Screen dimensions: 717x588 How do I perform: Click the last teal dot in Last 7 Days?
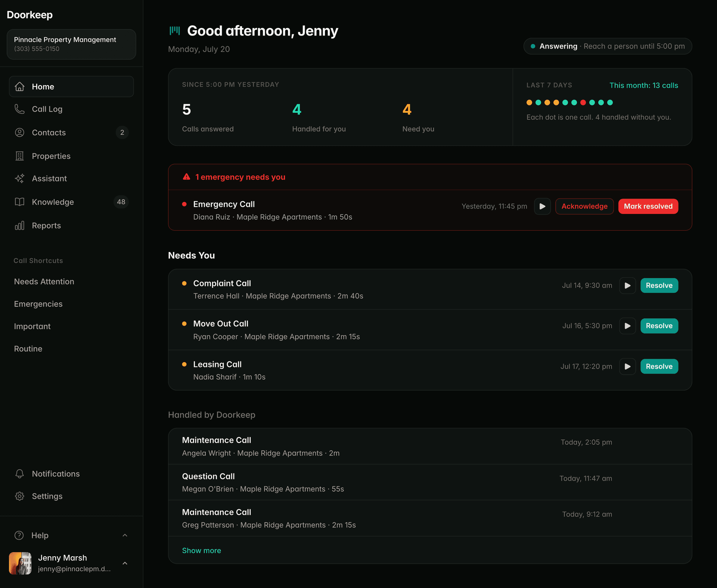tap(610, 102)
